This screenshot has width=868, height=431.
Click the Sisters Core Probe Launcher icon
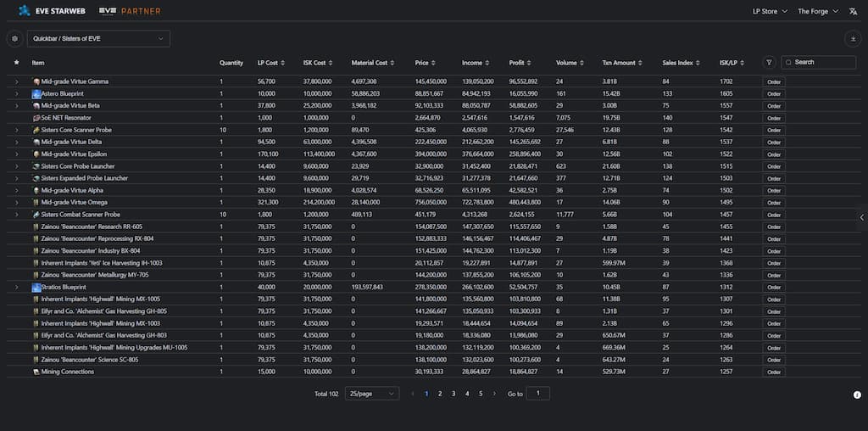pos(36,166)
